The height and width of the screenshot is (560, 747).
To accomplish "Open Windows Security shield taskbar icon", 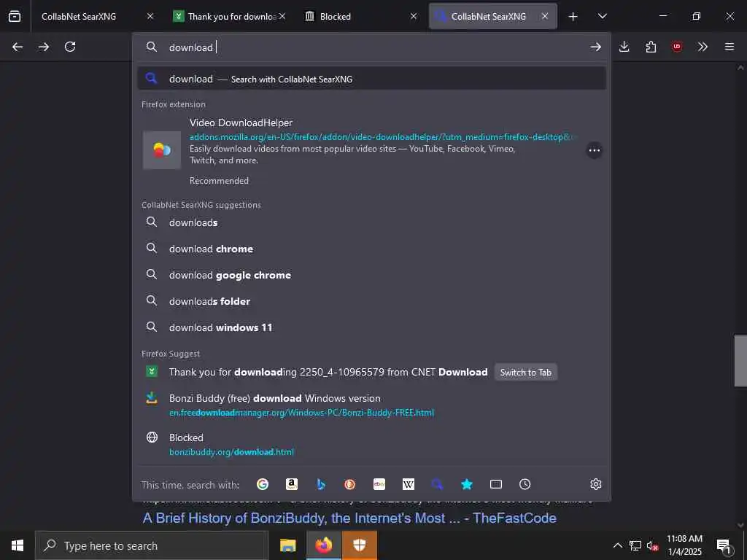I will click(360, 545).
